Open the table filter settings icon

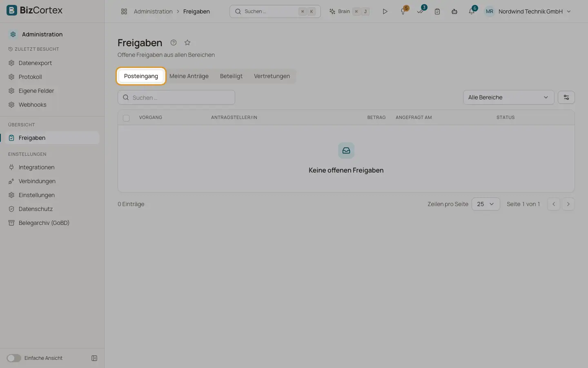pyautogui.click(x=566, y=97)
